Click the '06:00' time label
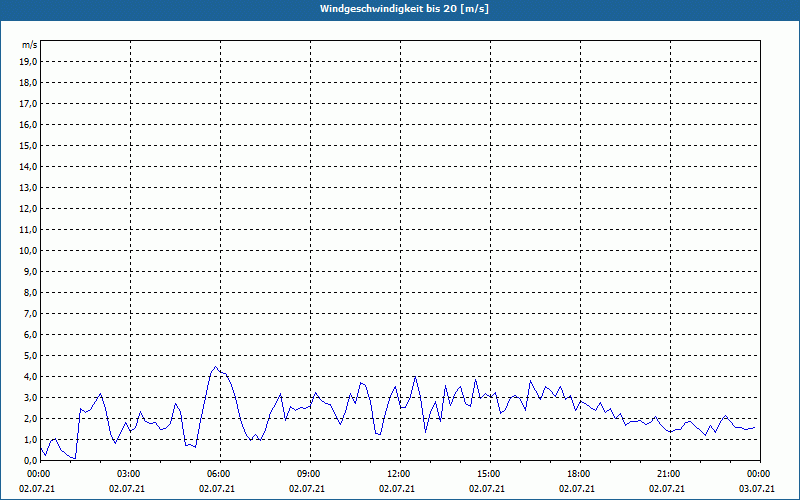Viewport: 800px width, 500px height. pyautogui.click(x=220, y=474)
